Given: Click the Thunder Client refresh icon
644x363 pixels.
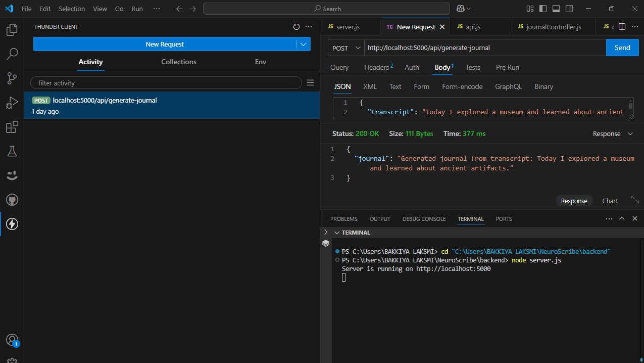Looking at the screenshot, I should click(296, 27).
